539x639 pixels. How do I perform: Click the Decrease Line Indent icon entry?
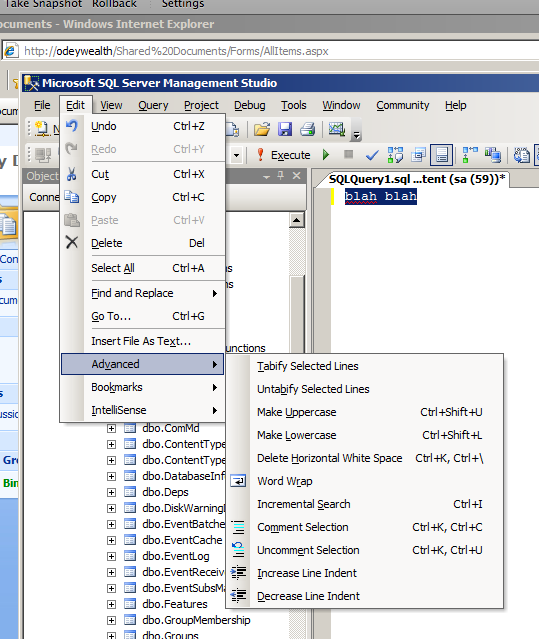click(365, 596)
